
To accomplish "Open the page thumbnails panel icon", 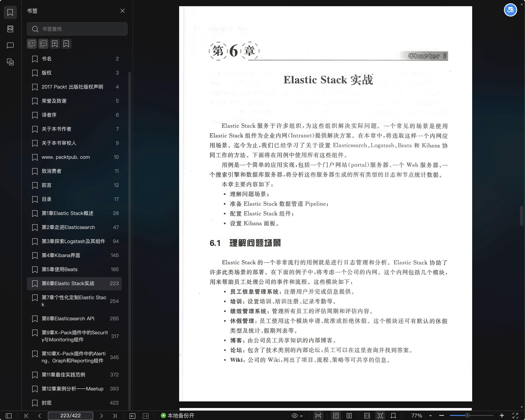I will click(x=10, y=29).
